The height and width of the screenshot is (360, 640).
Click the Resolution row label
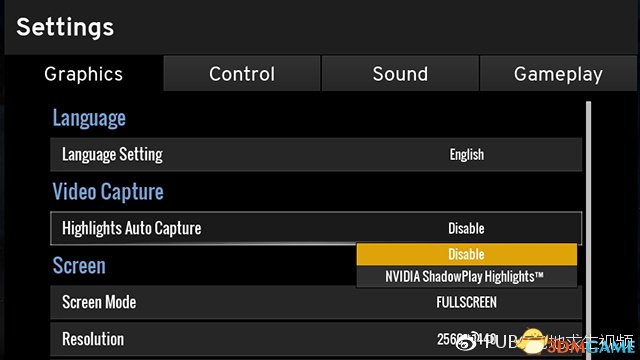point(93,339)
